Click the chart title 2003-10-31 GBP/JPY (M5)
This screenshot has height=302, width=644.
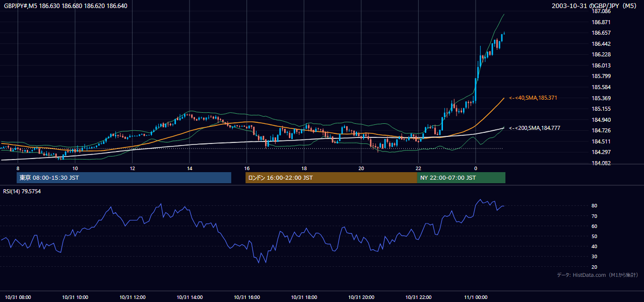[x=595, y=6]
